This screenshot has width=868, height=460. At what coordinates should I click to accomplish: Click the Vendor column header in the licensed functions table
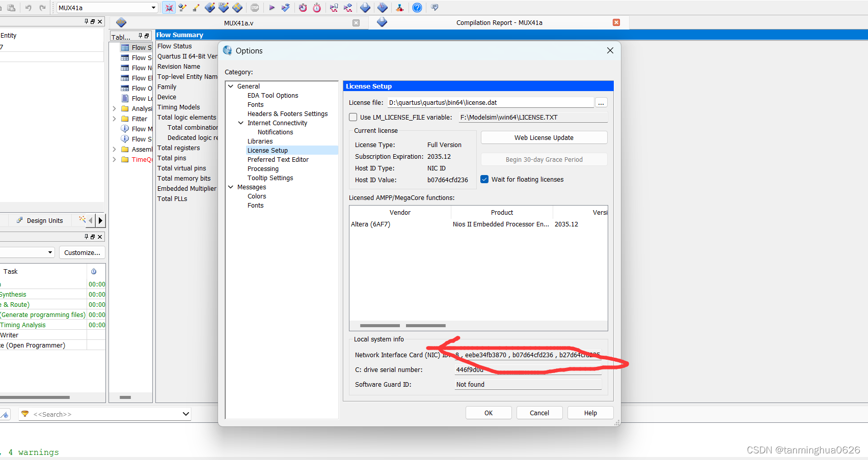pyautogui.click(x=400, y=212)
